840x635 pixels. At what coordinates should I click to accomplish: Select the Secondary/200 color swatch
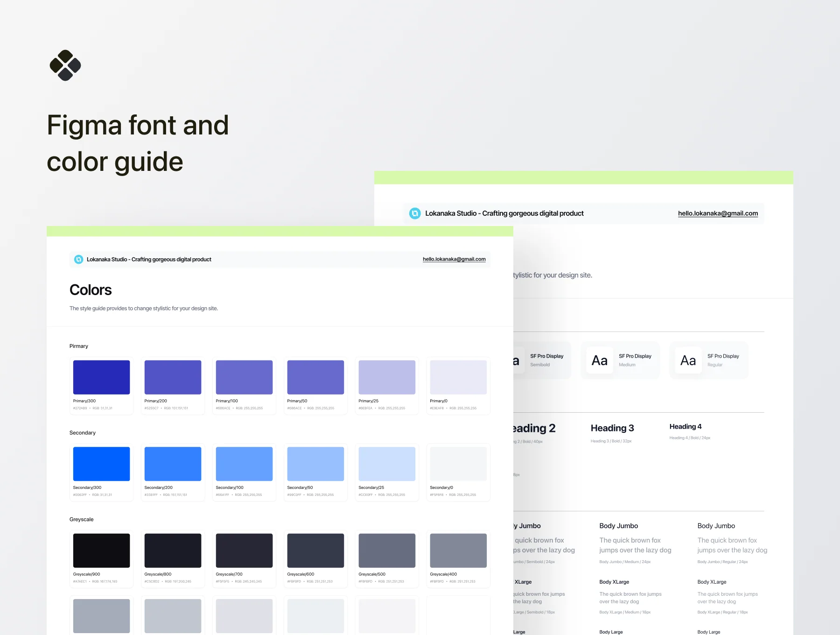[173, 464]
